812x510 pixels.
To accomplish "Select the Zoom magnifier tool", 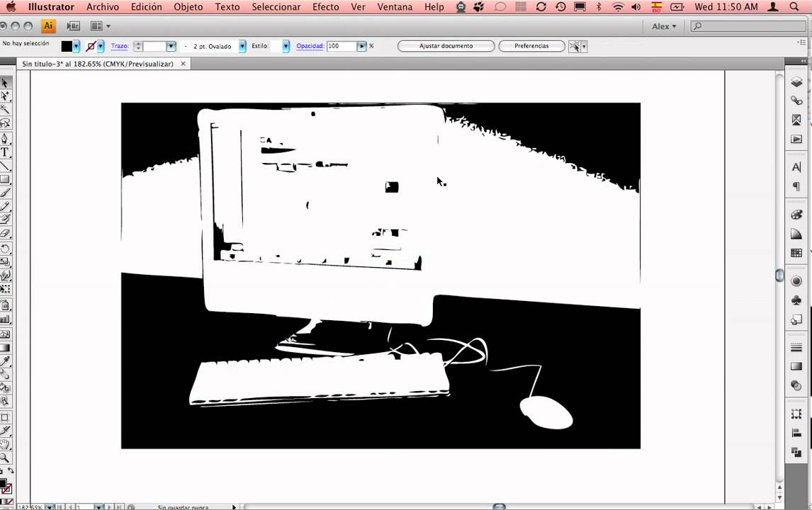I will [5, 457].
